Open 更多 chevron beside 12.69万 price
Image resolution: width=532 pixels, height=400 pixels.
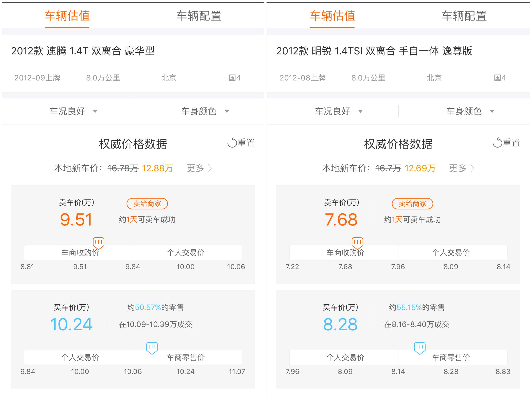(472, 168)
